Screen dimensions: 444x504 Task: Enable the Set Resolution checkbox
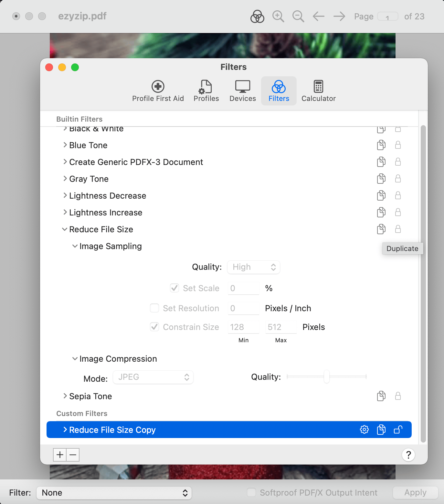154,308
